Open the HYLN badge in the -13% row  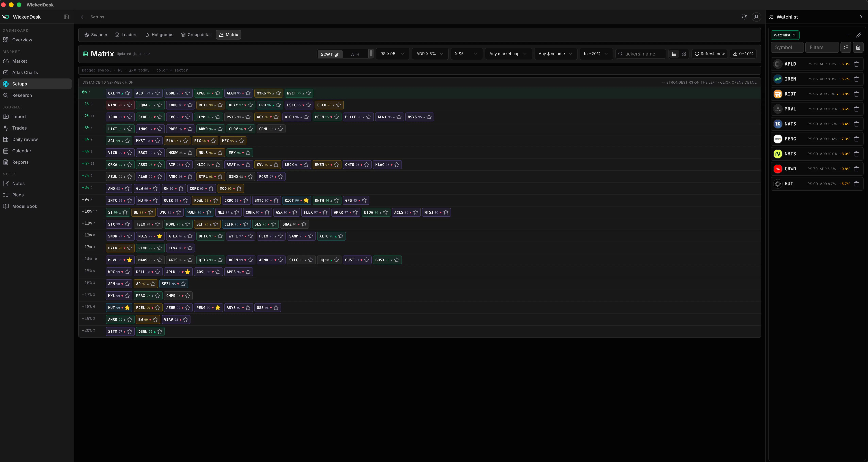(x=120, y=248)
